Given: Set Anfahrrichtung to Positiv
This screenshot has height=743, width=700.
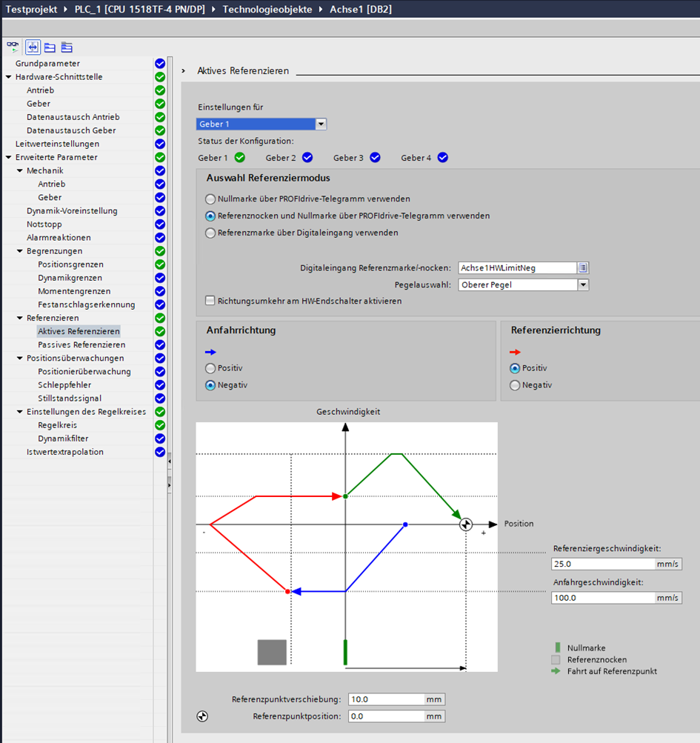Looking at the screenshot, I should coord(211,368).
